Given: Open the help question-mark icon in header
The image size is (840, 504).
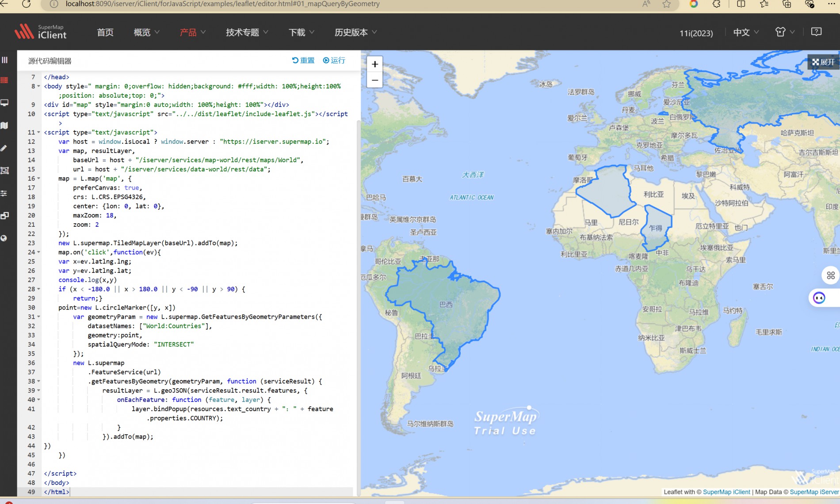Looking at the screenshot, I should coord(816,32).
